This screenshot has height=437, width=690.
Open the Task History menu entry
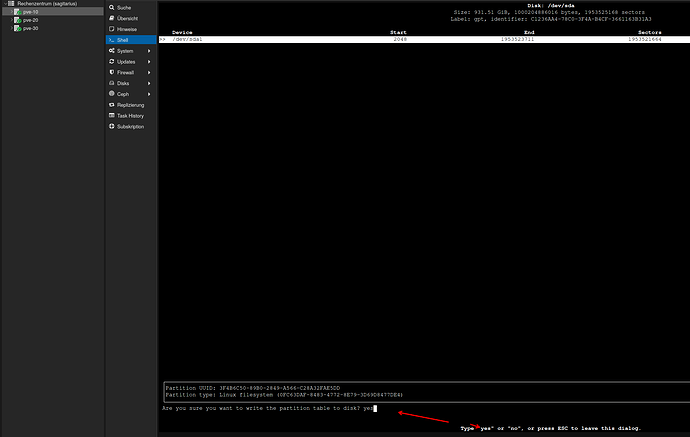point(131,116)
